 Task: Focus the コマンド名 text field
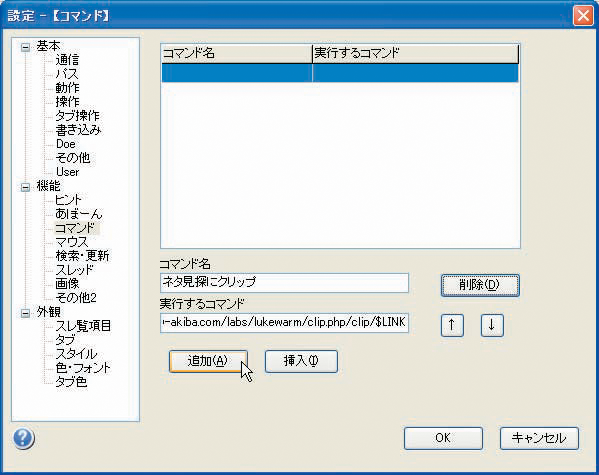pyautogui.click(x=285, y=283)
